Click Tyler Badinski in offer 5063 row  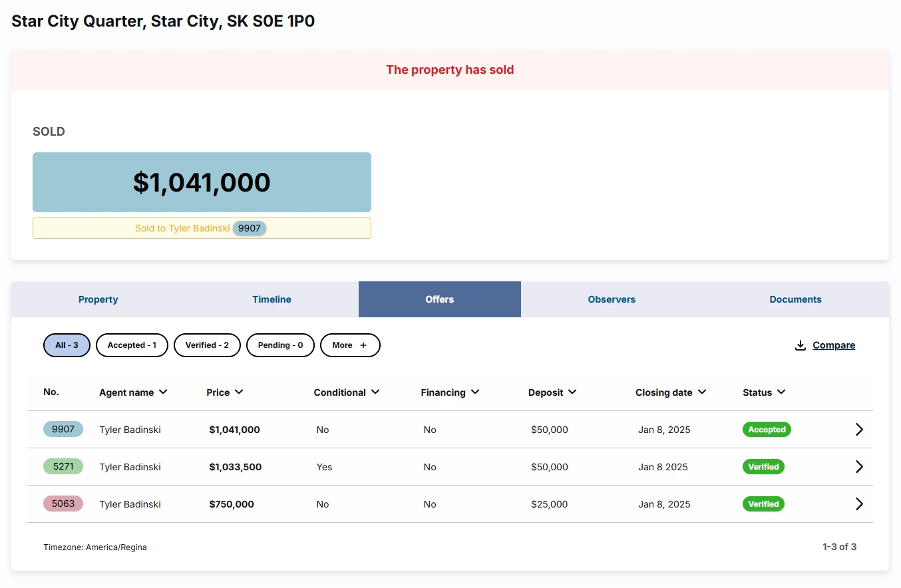pos(130,504)
